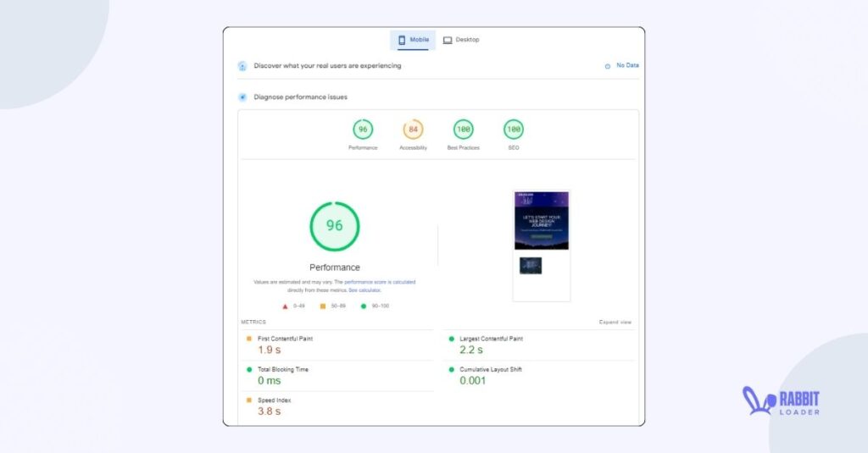Click the diagnose performance issues icon

tap(242, 97)
